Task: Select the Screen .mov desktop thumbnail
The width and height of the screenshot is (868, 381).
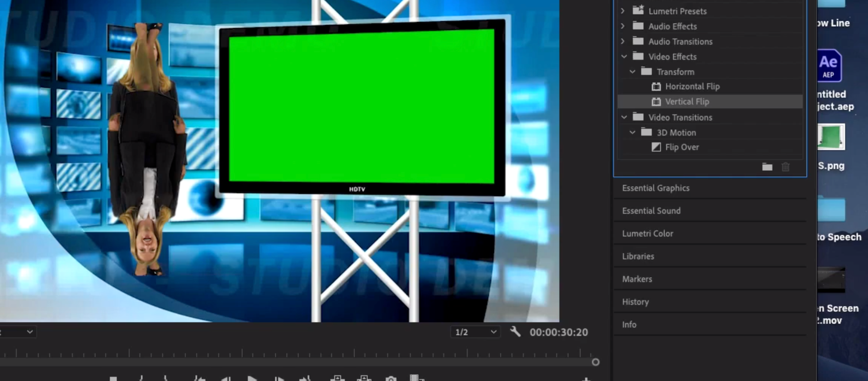Action: click(x=831, y=280)
